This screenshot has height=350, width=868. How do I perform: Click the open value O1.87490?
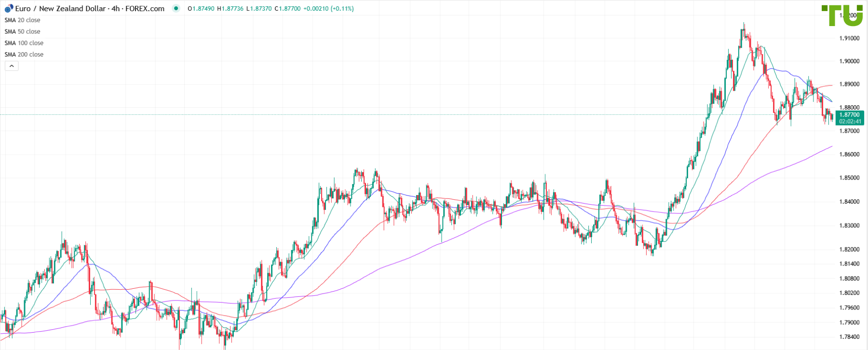point(201,9)
